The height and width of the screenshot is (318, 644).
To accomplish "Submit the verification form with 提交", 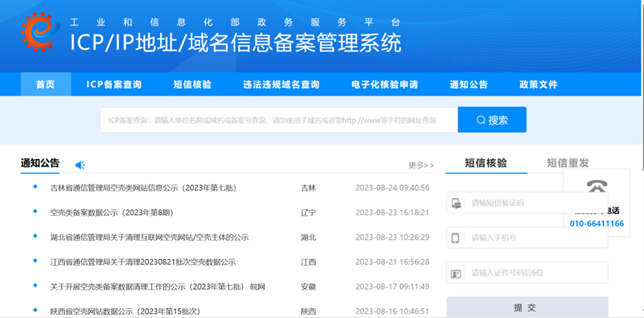I will [x=526, y=308].
